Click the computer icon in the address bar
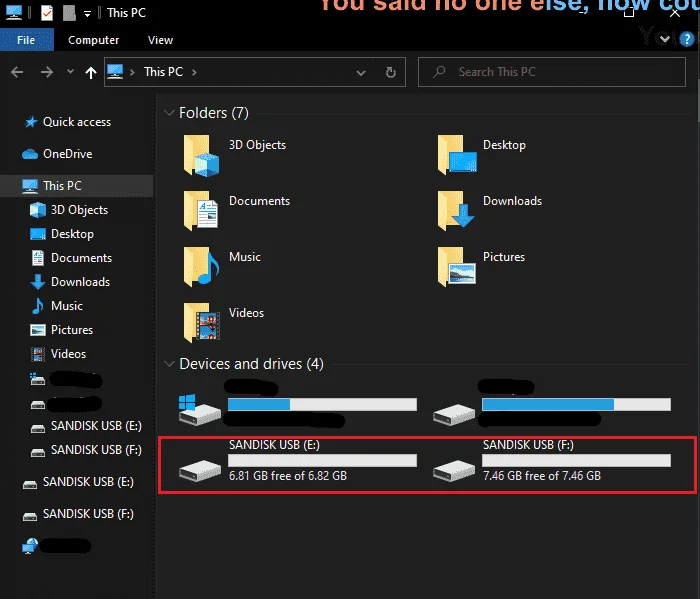 pyautogui.click(x=115, y=71)
